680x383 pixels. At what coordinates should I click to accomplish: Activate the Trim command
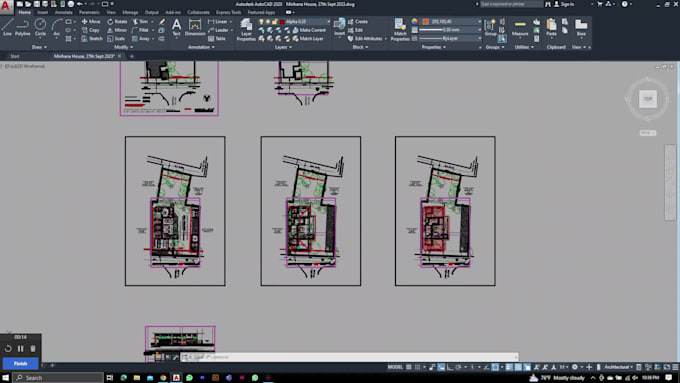(140, 21)
